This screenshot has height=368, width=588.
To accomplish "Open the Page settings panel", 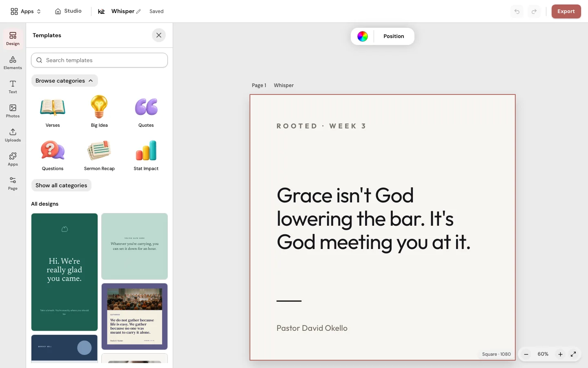I will [x=13, y=183].
